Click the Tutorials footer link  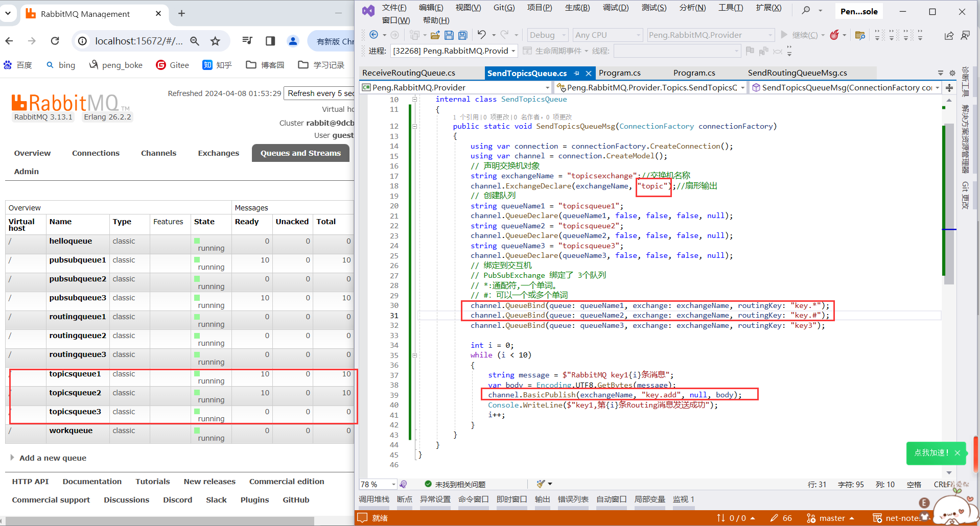[x=152, y=482]
